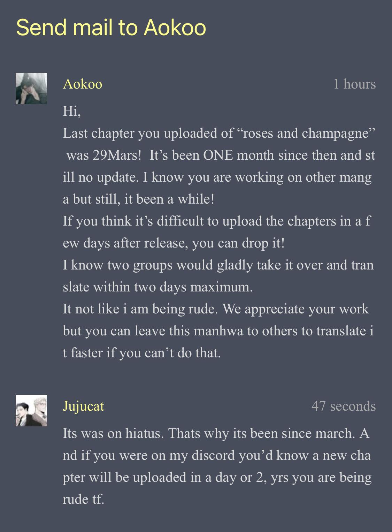Visit the Jujucat username link
Image resolution: width=392 pixels, height=532 pixels.
(83, 406)
